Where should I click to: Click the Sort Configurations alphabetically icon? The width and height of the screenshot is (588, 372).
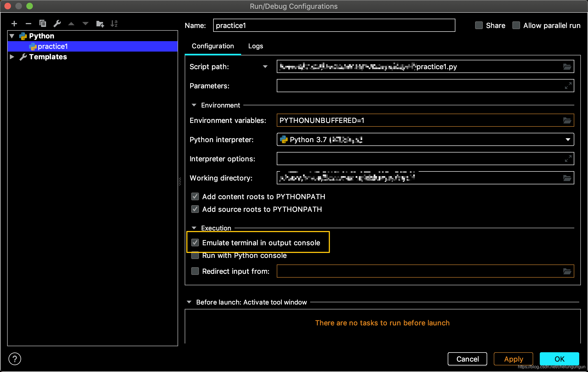(114, 24)
